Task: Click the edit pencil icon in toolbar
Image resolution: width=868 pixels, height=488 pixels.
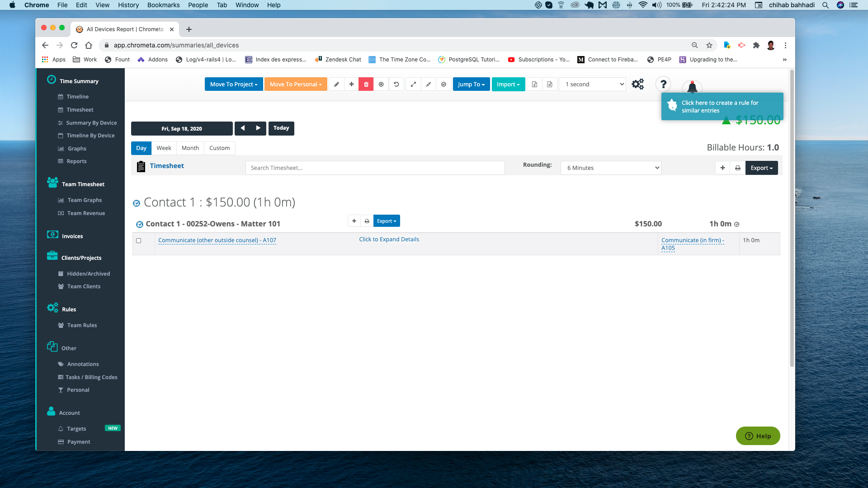Action: coord(337,84)
